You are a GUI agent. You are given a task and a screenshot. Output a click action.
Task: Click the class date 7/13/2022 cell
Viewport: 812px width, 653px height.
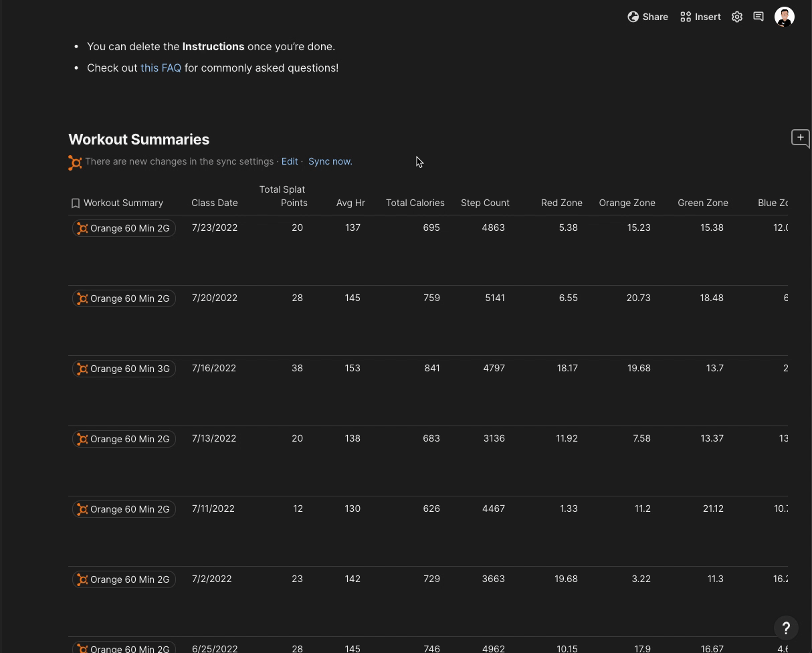tap(214, 438)
